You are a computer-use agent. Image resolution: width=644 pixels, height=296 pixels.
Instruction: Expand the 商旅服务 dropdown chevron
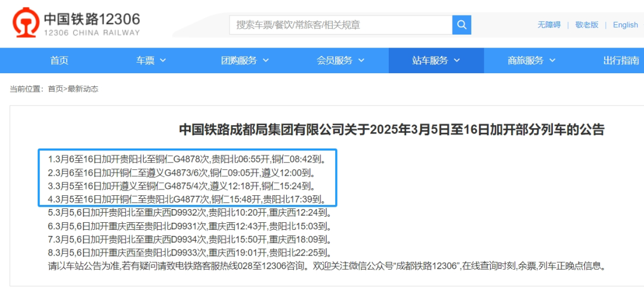pyautogui.click(x=552, y=61)
